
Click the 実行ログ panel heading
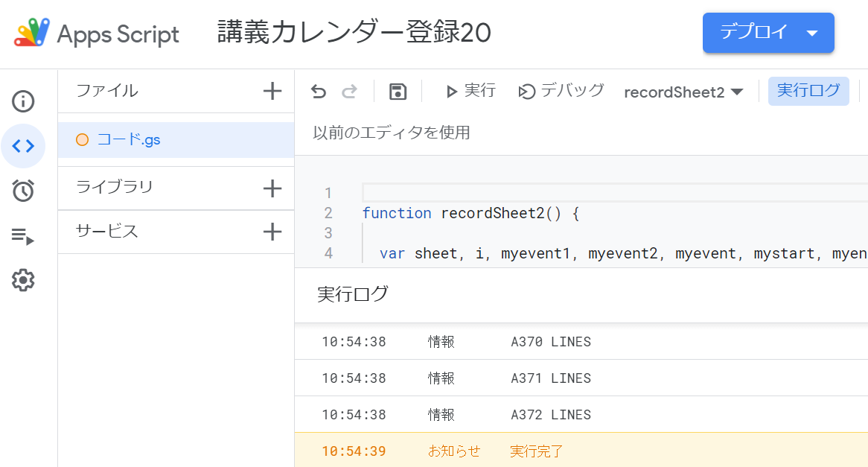(x=353, y=294)
